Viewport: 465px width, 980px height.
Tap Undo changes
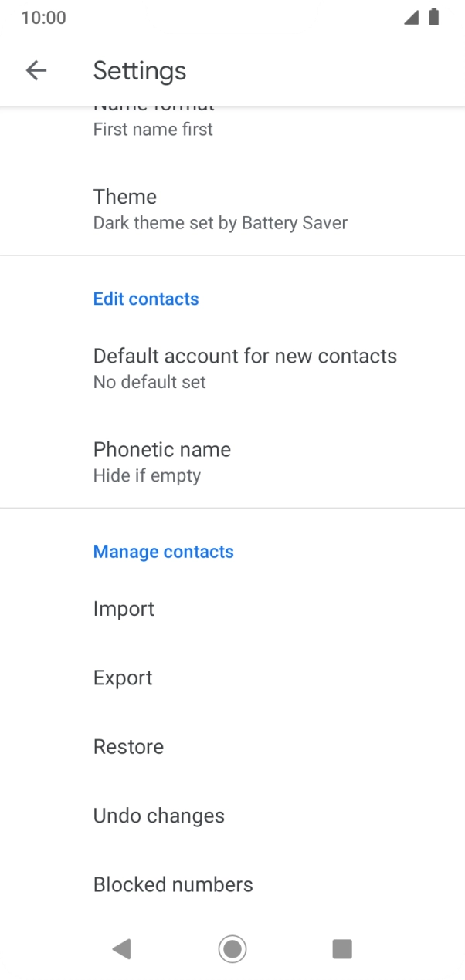click(x=158, y=816)
